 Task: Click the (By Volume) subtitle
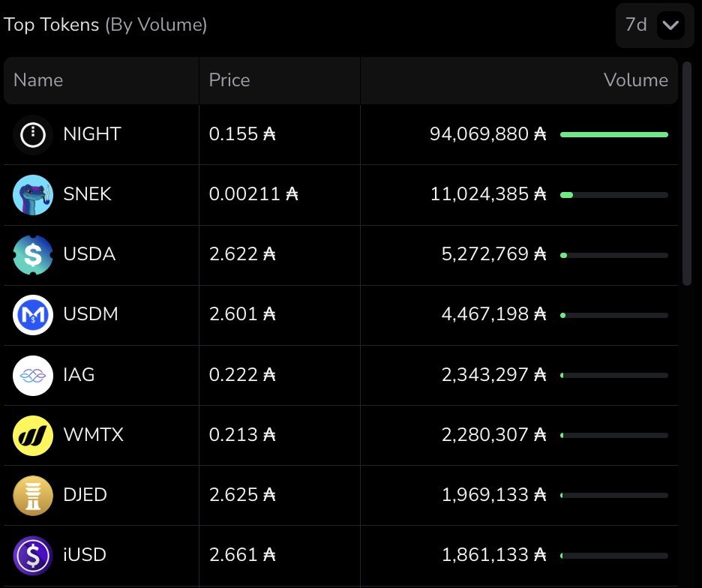(x=156, y=25)
